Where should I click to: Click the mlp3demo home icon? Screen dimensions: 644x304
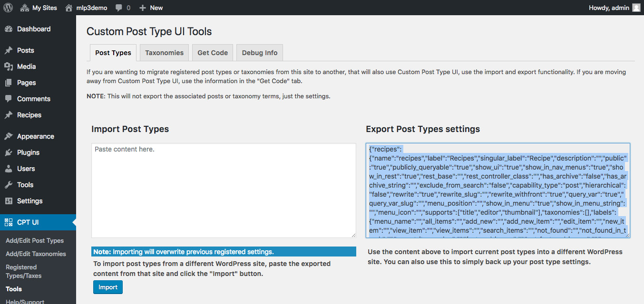[x=69, y=8]
